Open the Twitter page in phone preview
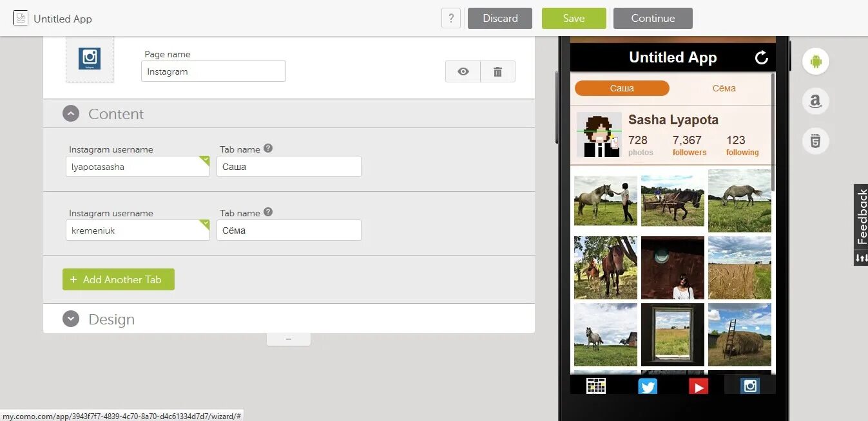Viewport: 868px width, 421px height. click(x=648, y=386)
